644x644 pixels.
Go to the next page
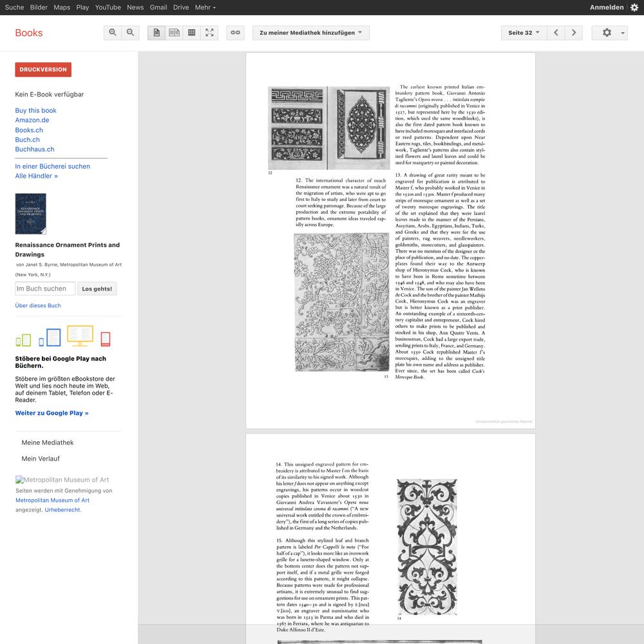[x=574, y=33]
